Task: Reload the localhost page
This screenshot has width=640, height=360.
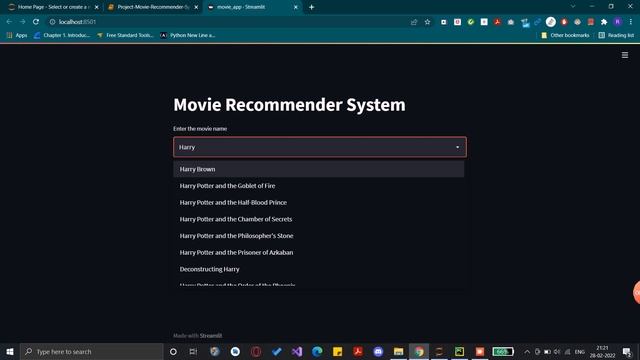Action: tap(36, 22)
